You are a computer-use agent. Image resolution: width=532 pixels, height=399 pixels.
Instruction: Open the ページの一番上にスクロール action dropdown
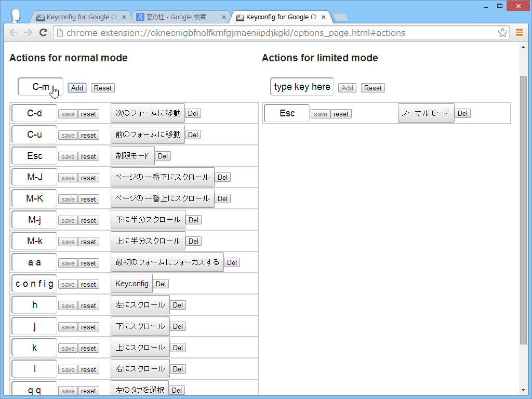(x=163, y=198)
